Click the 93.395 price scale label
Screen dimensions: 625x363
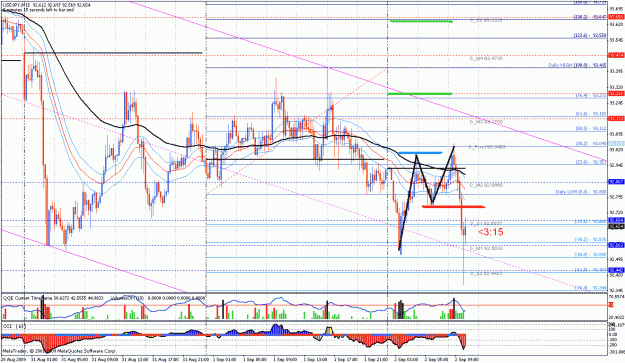[616, 71]
